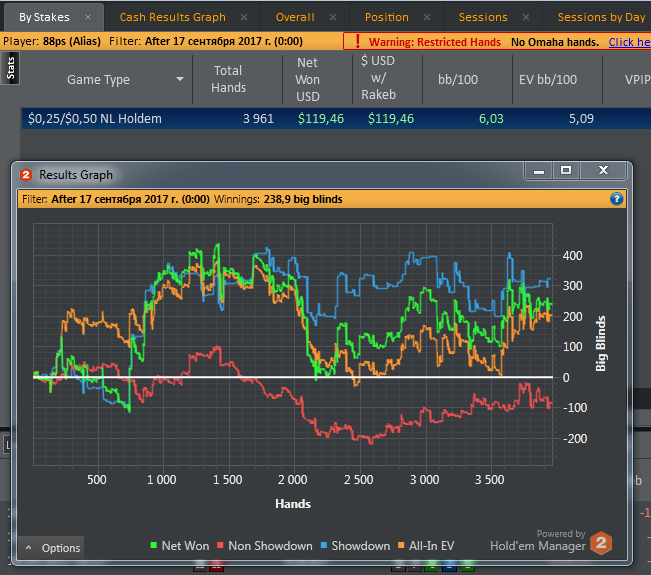
Task: Expand the Options panel
Action: [x=52, y=548]
